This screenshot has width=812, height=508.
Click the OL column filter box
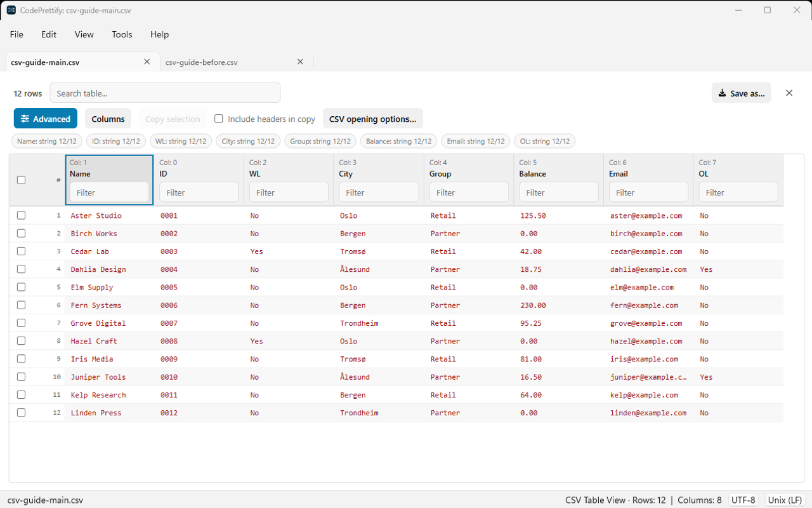tap(738, 192)
